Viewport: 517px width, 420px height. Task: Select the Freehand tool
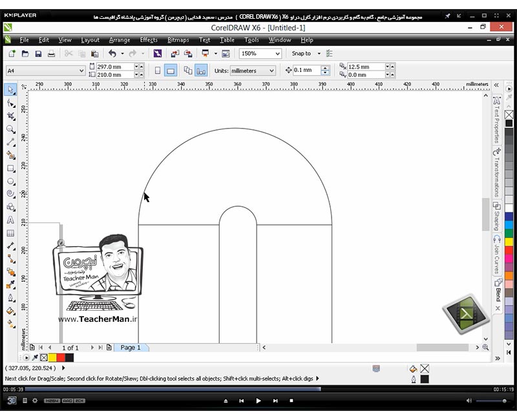[10, 142]
